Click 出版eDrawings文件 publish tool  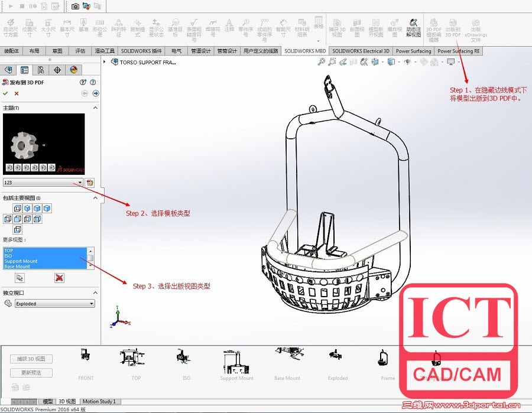pyautogui.click(x=476, y=30)
